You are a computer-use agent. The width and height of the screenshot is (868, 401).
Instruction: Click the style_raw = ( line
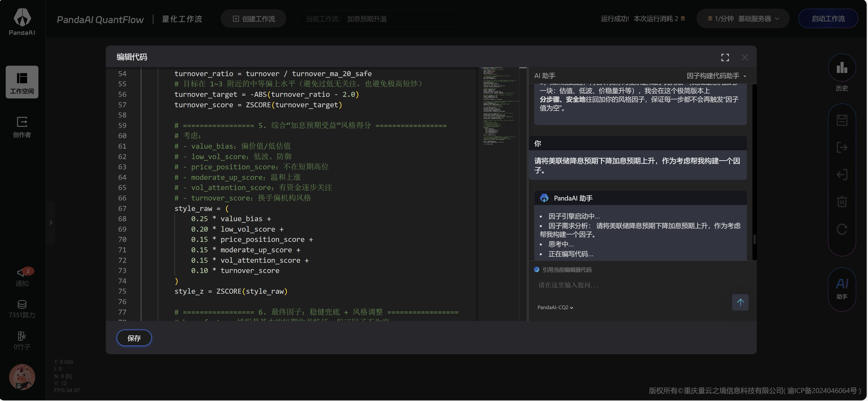coord(202,208)
